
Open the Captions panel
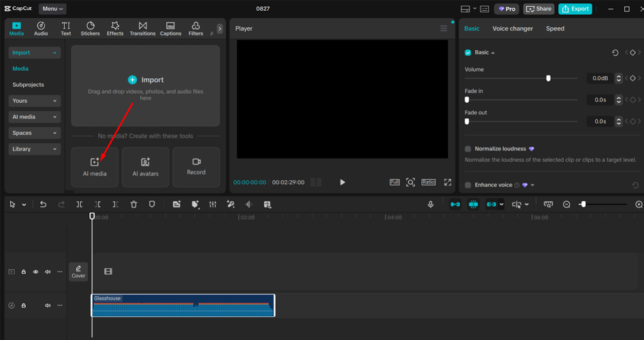[170, 29]
